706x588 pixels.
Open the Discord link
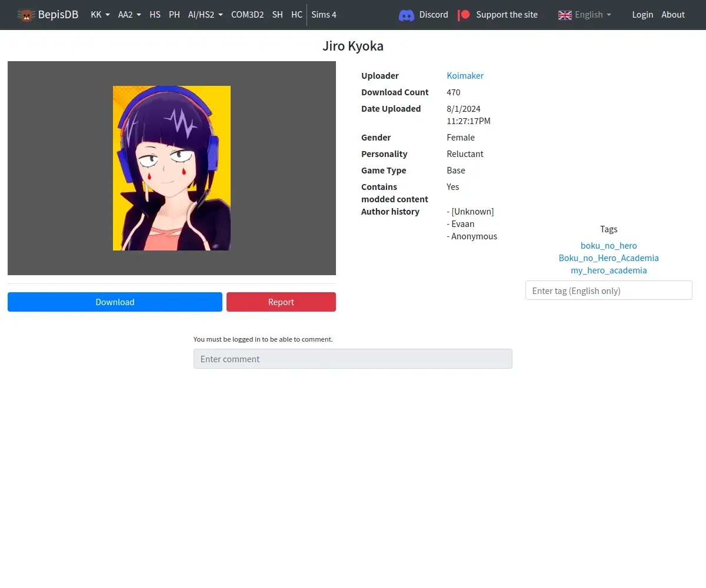(x=434, y=15)
